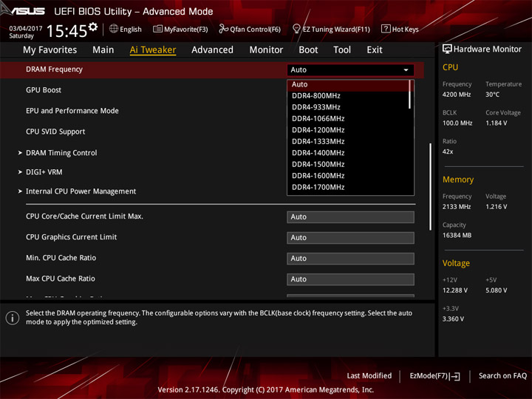The width and height of the screenshot is (532, 399).
Task: Open clock settings gear icon
Action: coord(92,27)
